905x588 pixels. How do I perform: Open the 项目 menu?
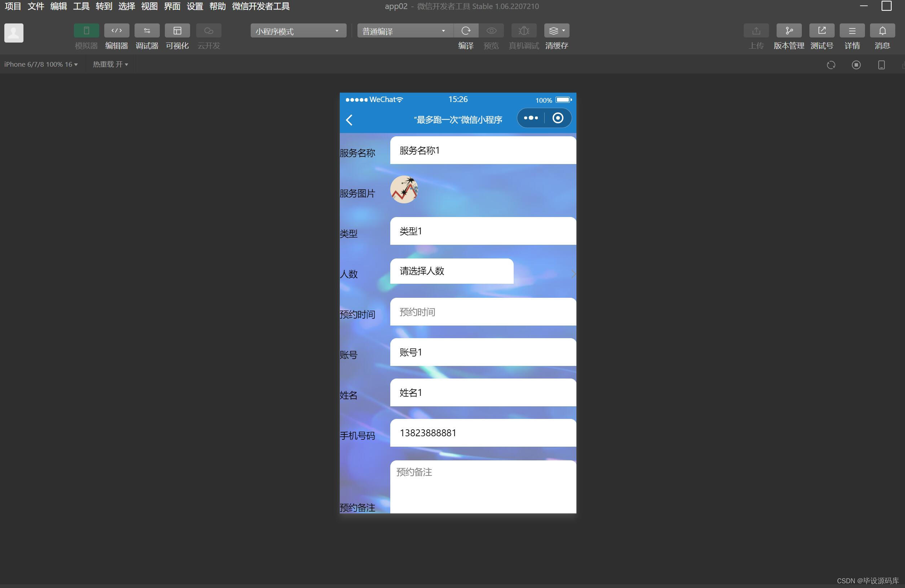[13, 6]
